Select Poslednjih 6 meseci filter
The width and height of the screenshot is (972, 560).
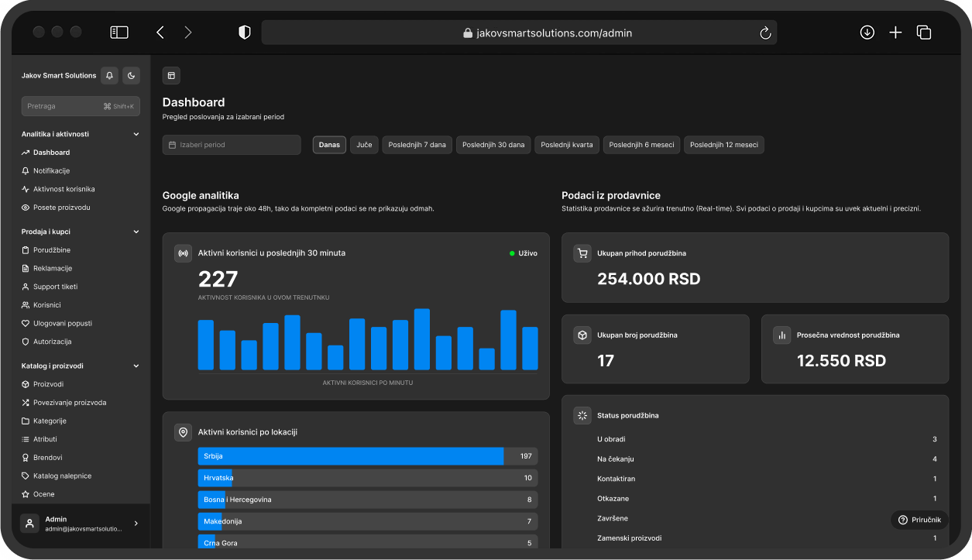(641, 145)
